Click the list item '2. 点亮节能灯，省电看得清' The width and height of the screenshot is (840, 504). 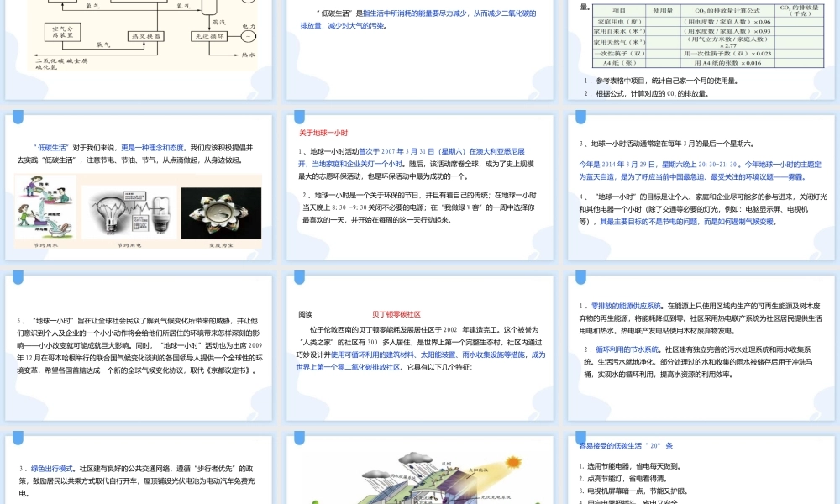[x=623, y=479]
